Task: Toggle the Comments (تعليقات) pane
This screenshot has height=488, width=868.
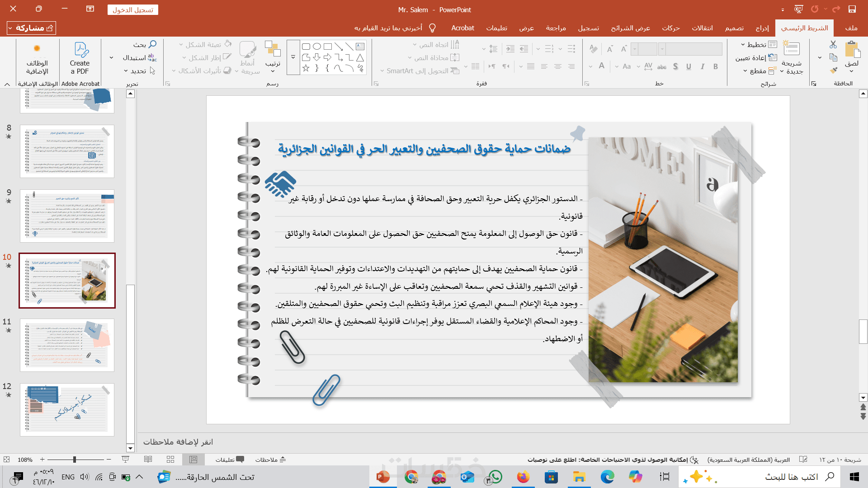Action: pos(230,460)
